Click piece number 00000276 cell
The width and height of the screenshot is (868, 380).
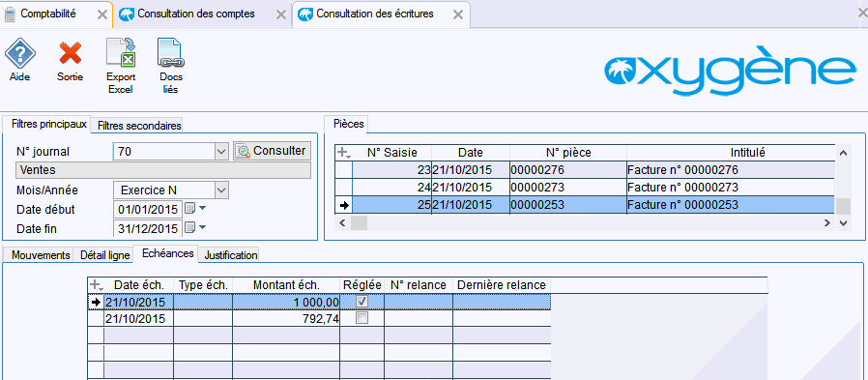coord(568,170)
